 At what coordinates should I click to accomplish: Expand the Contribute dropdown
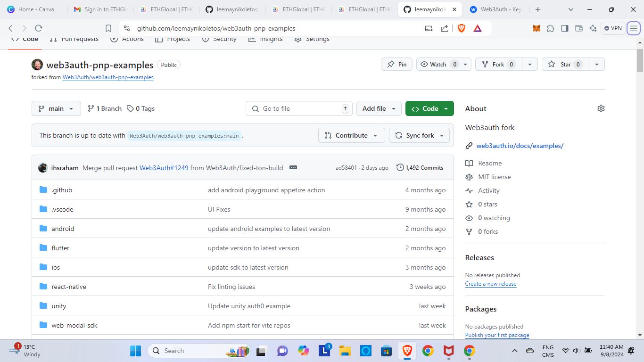[352, 135]
